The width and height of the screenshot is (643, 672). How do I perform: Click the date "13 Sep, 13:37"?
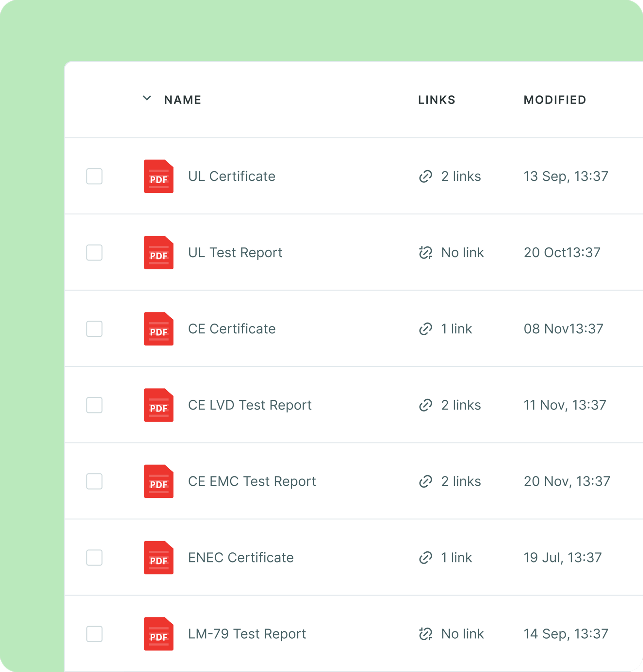566,176
